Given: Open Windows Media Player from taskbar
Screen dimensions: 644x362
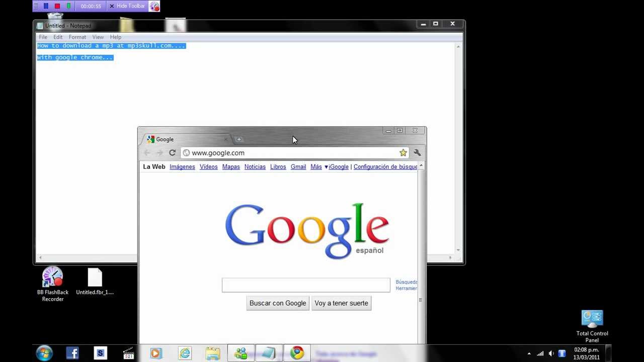Looking at the screenshot, I should 156,353.
